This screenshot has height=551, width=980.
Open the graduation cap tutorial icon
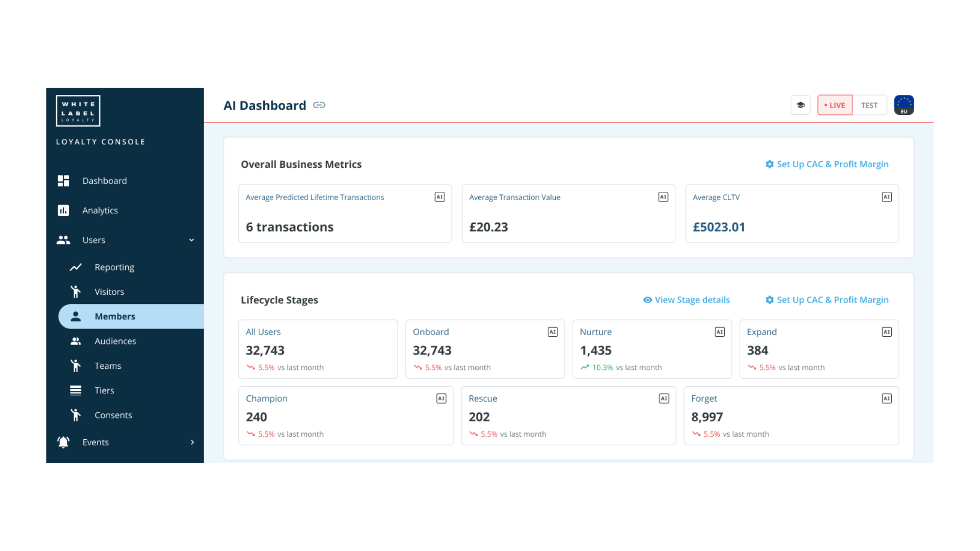click(x=800, y=105)
